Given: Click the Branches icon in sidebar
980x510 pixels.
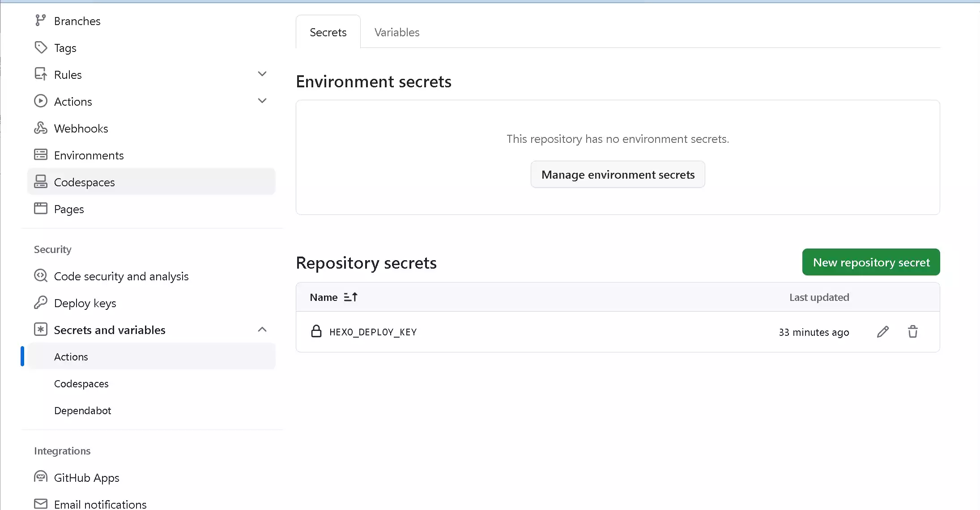Looking at the screenshot, I should point(40,21).
